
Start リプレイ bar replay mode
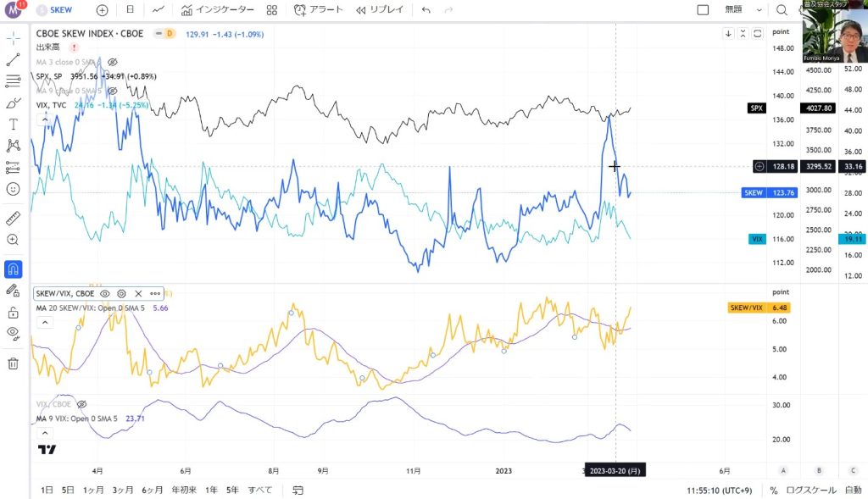click(x=380, y=10)
